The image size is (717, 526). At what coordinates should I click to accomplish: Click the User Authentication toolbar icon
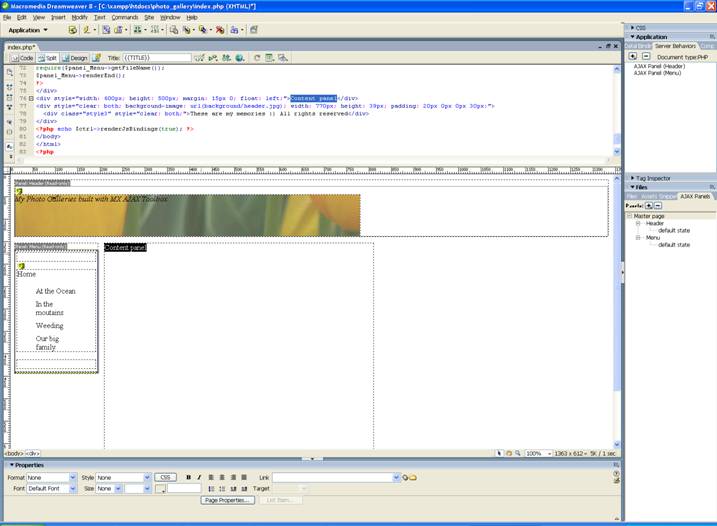(x=234, y=30)
